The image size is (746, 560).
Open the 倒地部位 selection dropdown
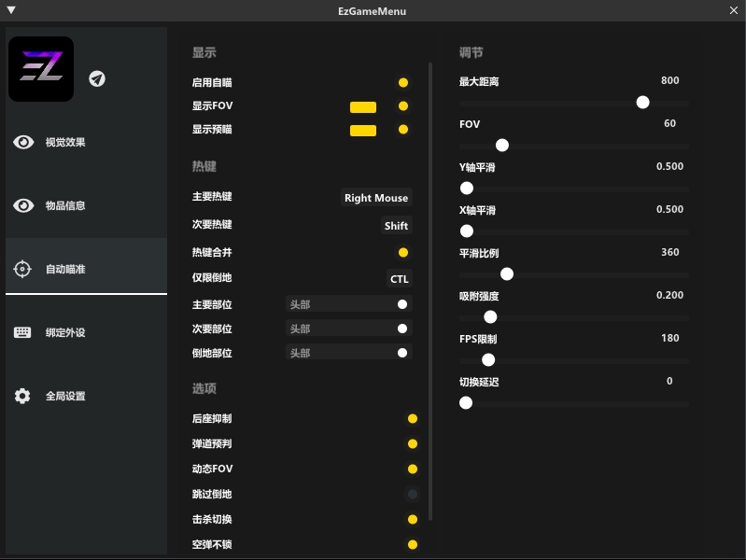(348, 353)
